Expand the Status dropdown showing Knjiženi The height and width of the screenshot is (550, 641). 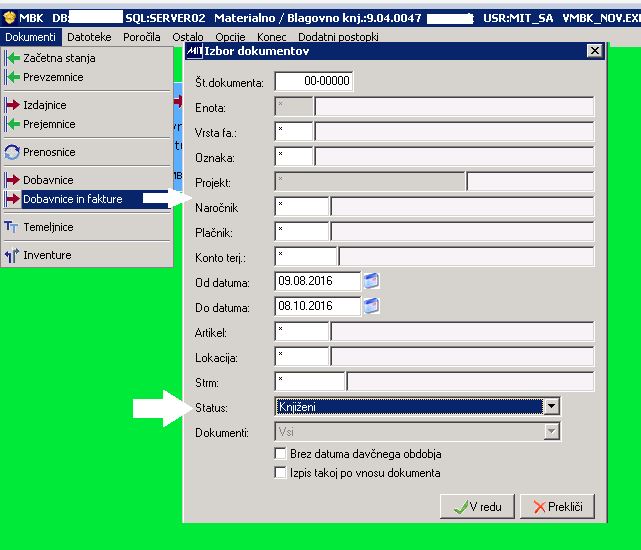(x=551, y=406)
